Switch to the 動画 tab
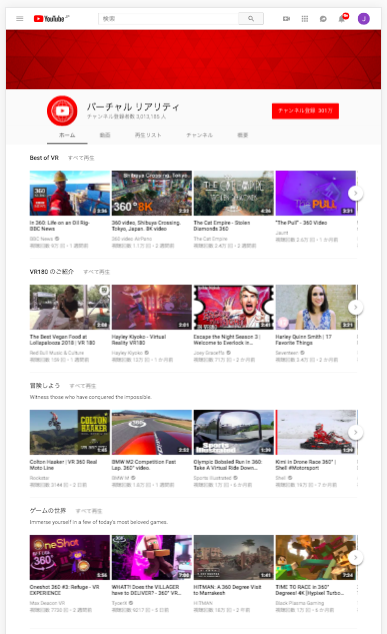This screenshot has width=387, height=634. pyautogui.click(x=105, y=135)
